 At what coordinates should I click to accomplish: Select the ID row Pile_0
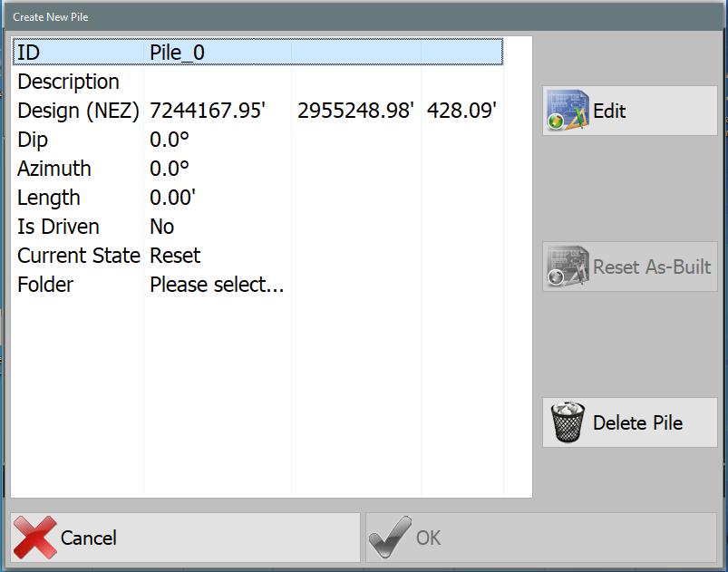177,53
